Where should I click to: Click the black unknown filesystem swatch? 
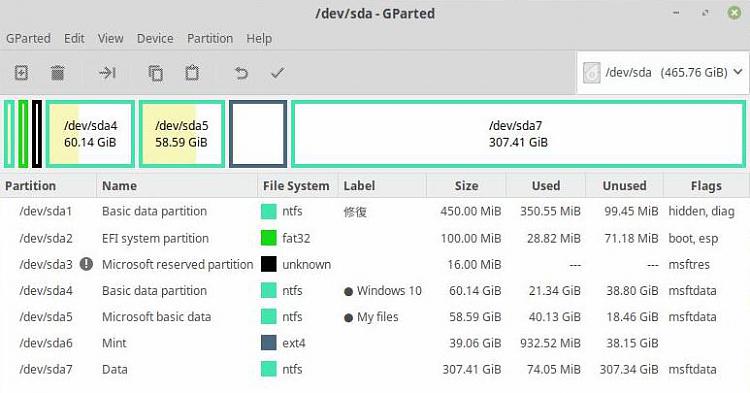[269, 264]
